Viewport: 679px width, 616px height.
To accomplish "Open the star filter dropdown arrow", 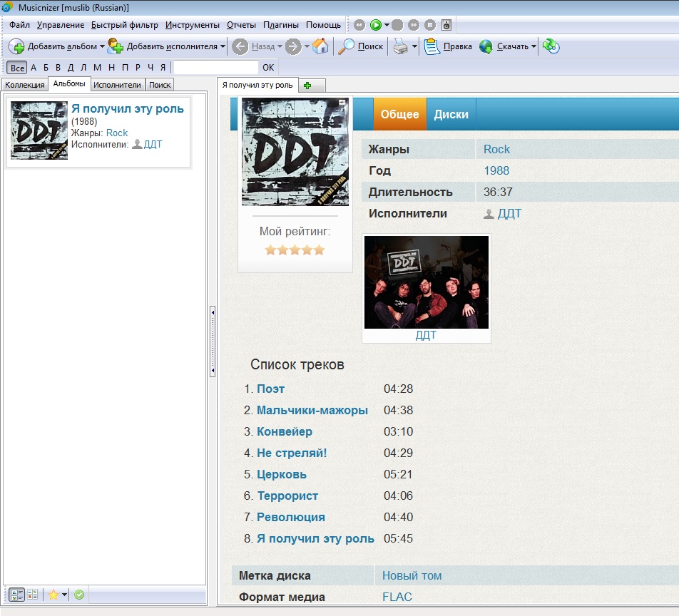I will [64, 595].
